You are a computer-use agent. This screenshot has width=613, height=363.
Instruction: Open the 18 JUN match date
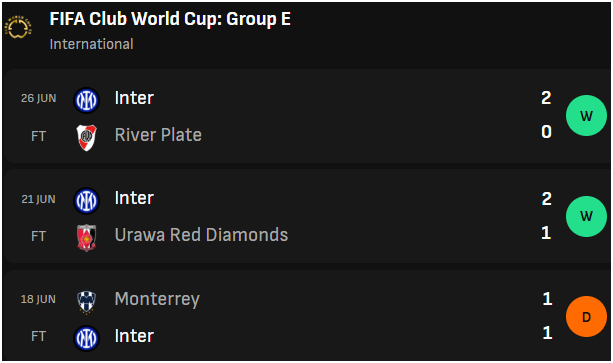click(x=38, y=299)
